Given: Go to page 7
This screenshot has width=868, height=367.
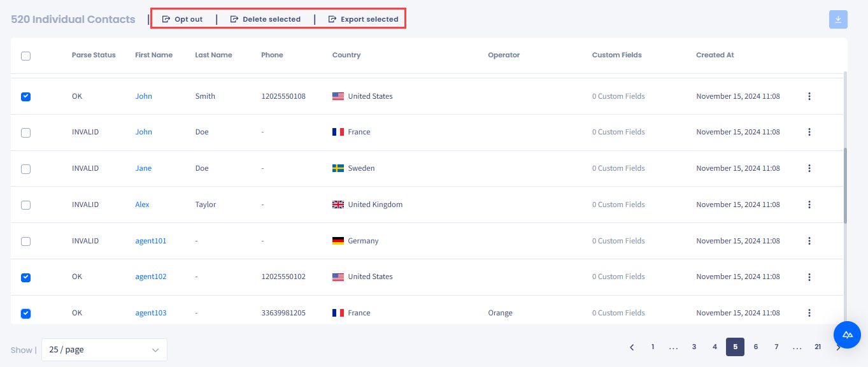Looking at the screenshot, I should [x=776, y=347].
